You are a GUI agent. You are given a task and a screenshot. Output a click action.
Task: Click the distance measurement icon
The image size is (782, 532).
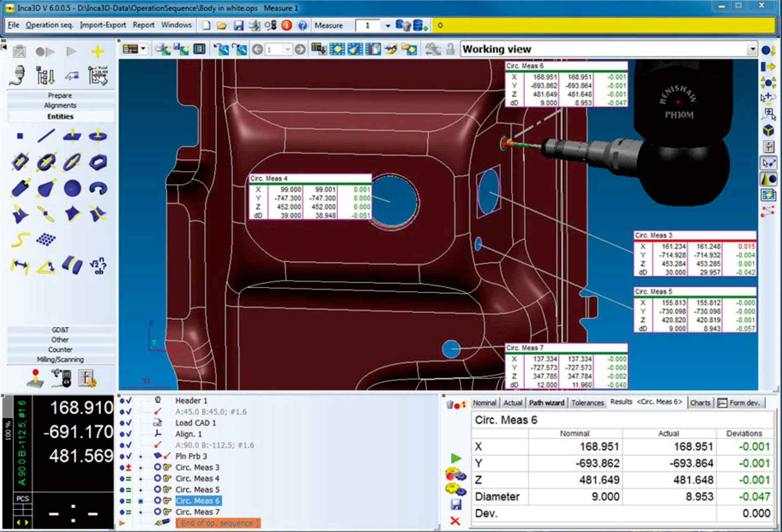(20, 266)
